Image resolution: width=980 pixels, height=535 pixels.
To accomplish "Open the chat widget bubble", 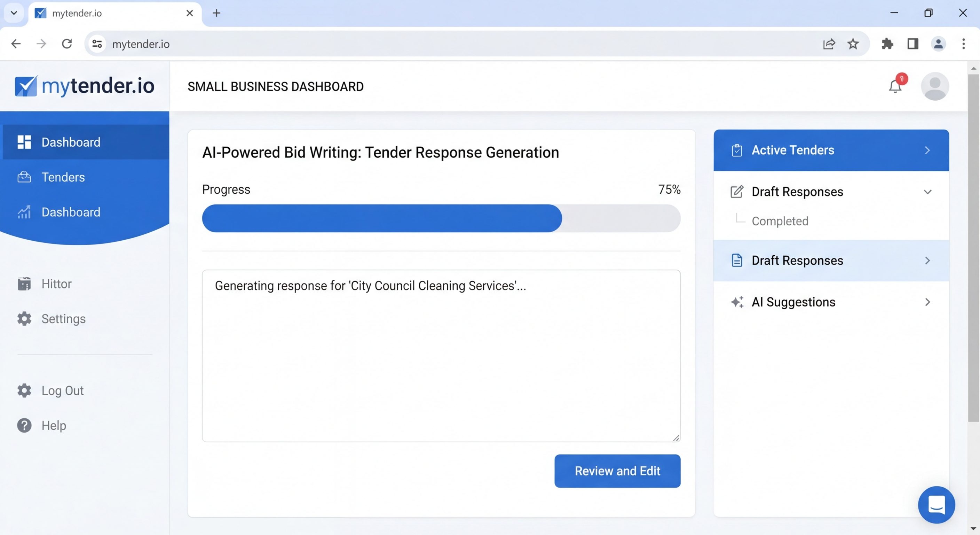I will coord(936,505).
